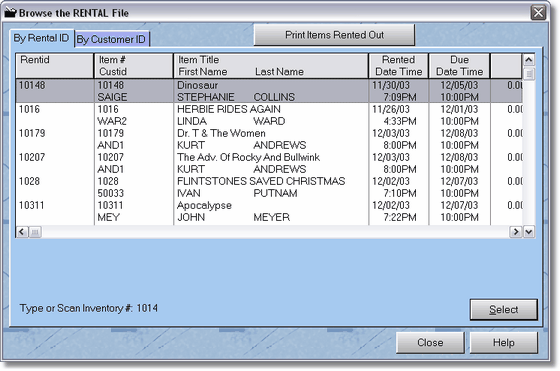
Task: Select rental row 1028
Action: [x=269, y=187]
